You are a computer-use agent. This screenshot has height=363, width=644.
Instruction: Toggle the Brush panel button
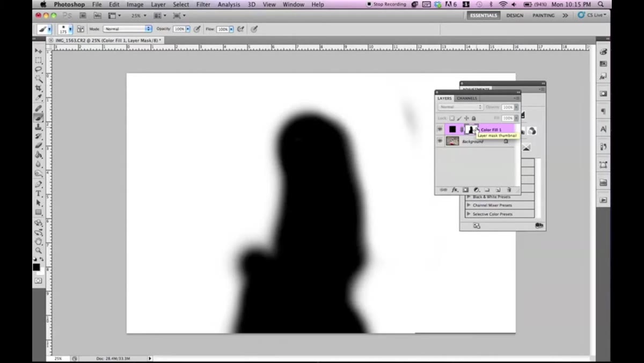click(x=80, y=29)
